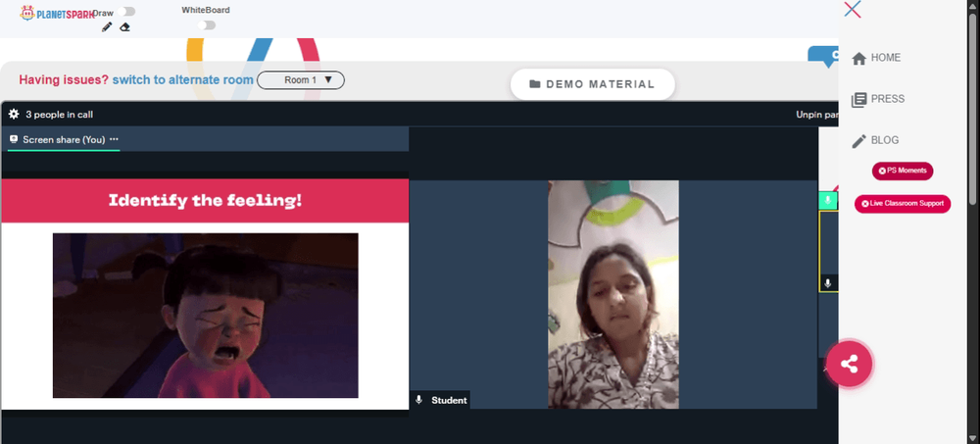
Task: Click the Home house icon
Action: (x=858, y=59)
